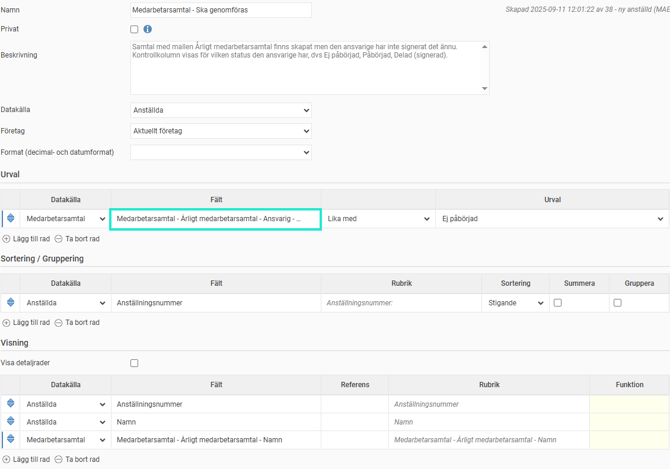This screenshot has width=670, height=469.
Task: Click move handle on Anställningsnummer row in Visning
Action: [x=11, y=404]
